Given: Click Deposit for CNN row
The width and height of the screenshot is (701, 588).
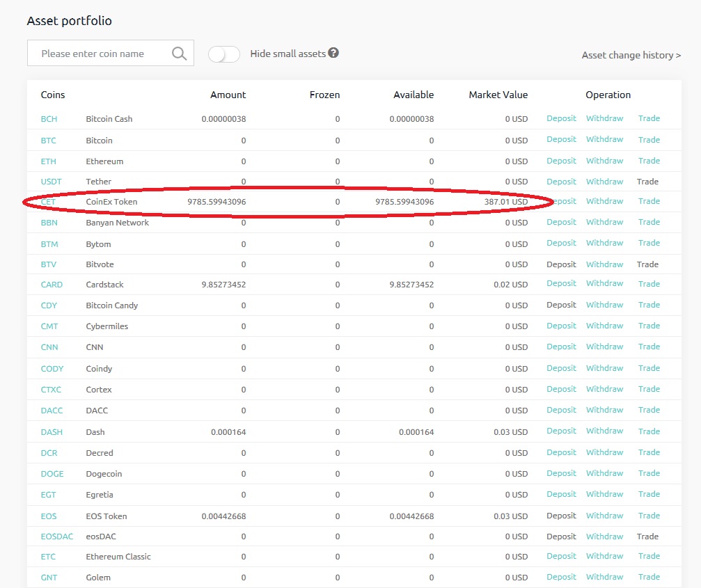Looking at the screenshot, I should pos(561,347).
